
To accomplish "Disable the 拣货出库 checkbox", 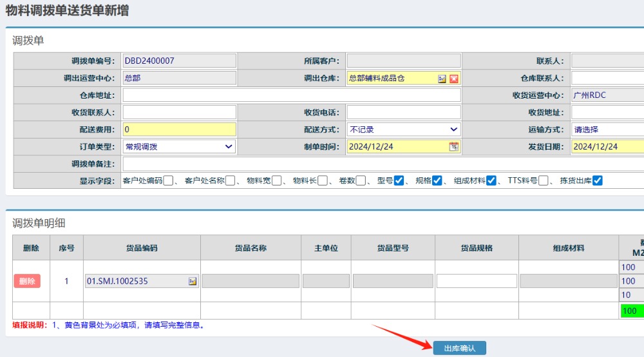I will click(x=597, y=181).
